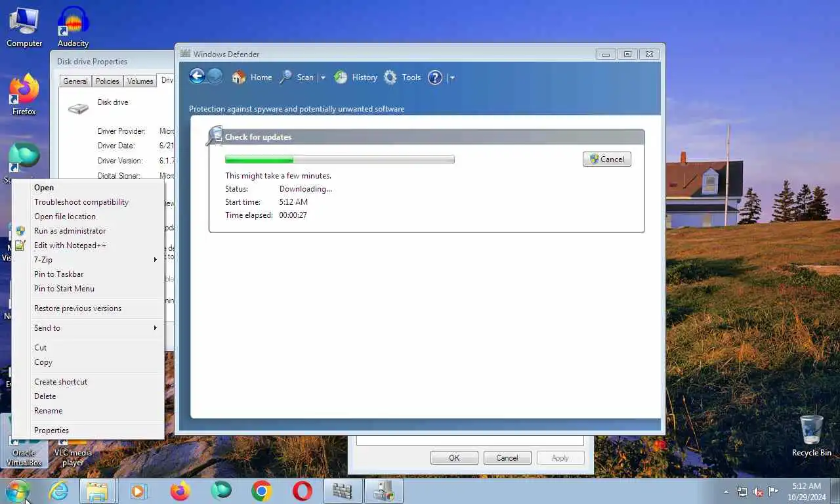
Task: Choose Pin to Start Menu
Action: pyautogui.click(x=88, y=289)
